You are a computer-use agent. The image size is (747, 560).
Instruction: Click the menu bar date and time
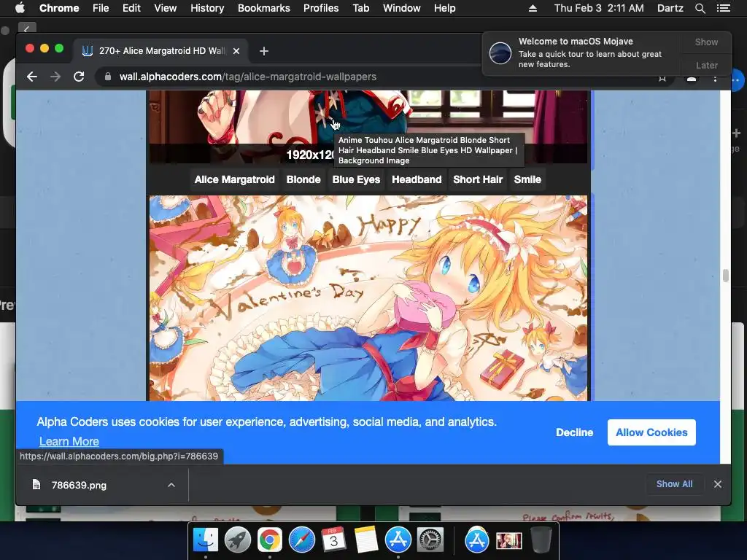599,8
